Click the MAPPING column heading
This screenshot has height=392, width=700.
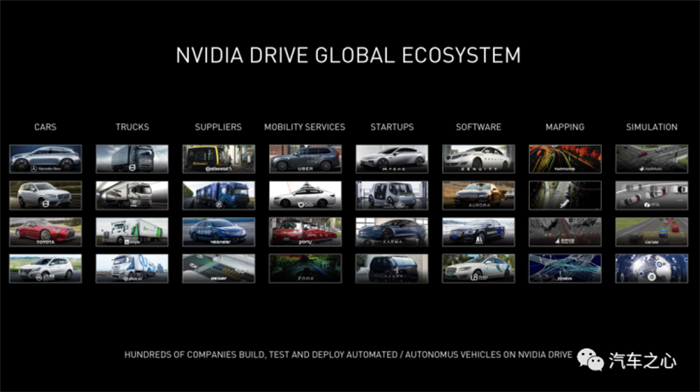565,127
